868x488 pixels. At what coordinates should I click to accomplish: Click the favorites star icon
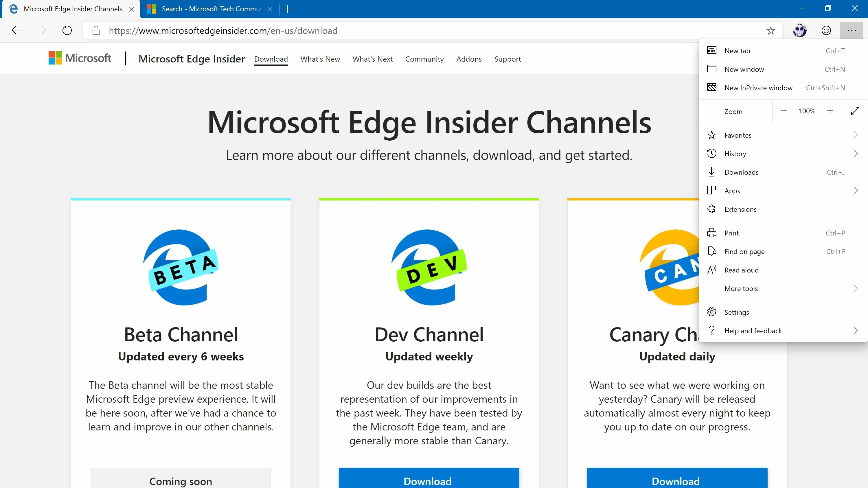pos(771,30)
